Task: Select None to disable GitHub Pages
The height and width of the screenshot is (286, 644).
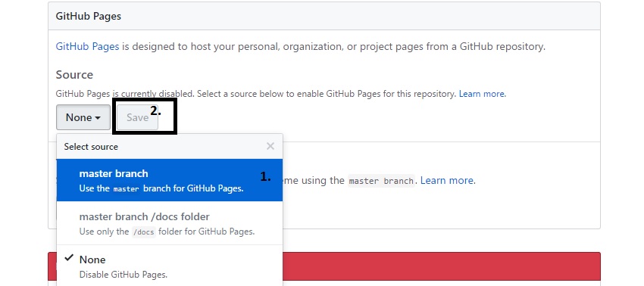Action: click(170, 266)
